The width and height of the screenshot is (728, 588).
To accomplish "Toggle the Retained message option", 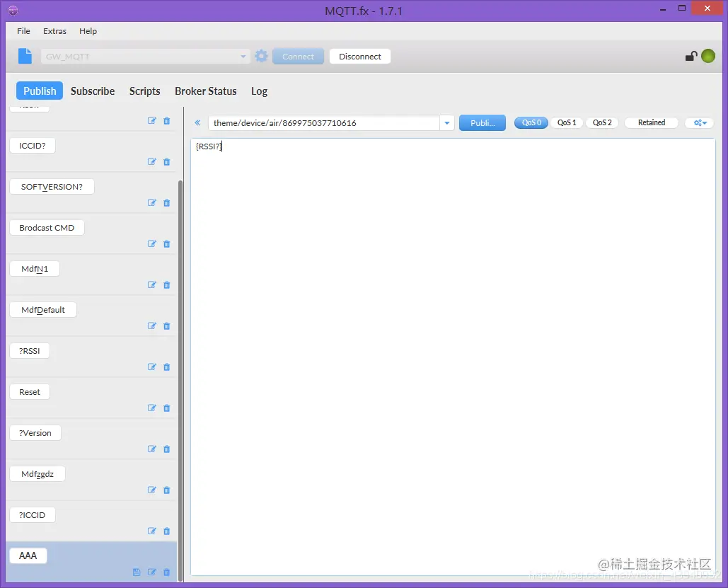I will pyautogui.click(x=652, y=122).
